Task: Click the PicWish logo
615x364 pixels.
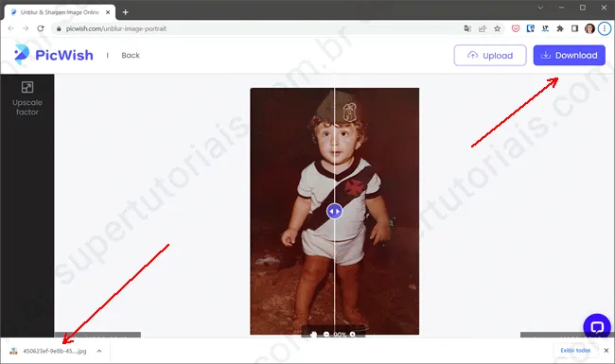Action: pyautogui.click(x=54, y=55)
